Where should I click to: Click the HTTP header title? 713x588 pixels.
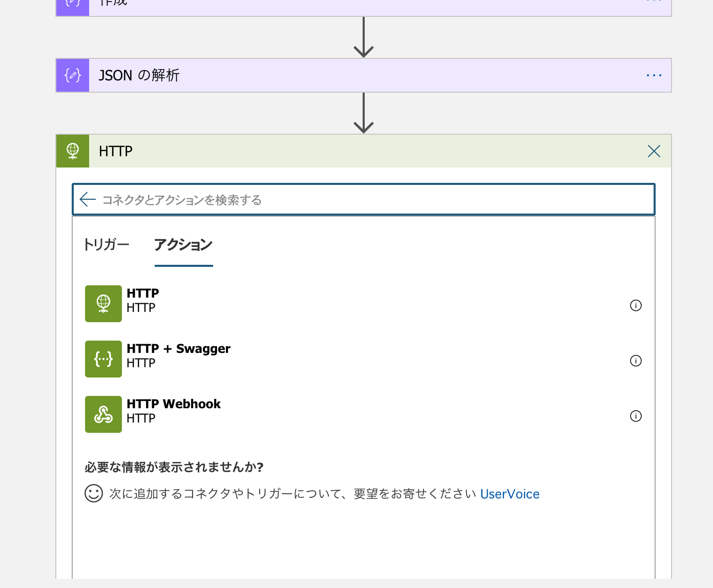[x=116, y=151]
